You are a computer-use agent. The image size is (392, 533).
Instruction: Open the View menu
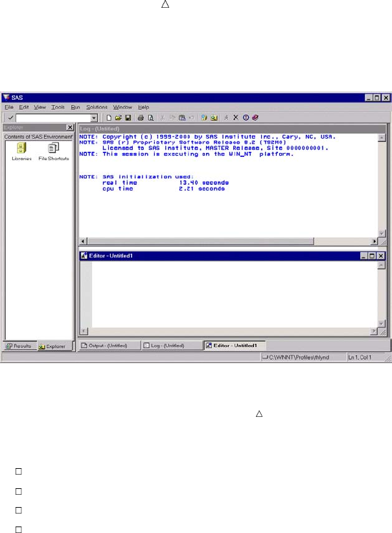point(40,107)
